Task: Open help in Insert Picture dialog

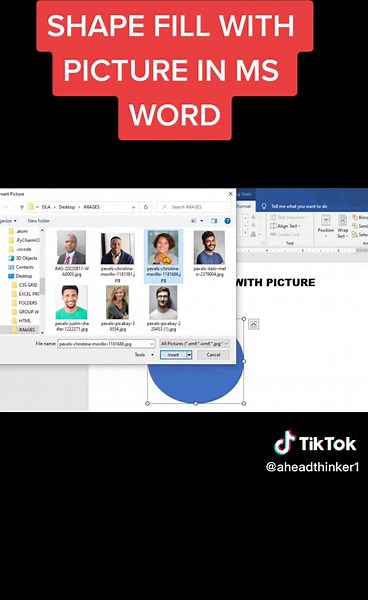Action: tap(228, 221)
